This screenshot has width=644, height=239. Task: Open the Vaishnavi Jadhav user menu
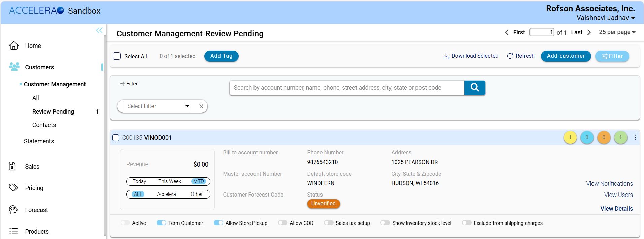click(x=606, y=18)
